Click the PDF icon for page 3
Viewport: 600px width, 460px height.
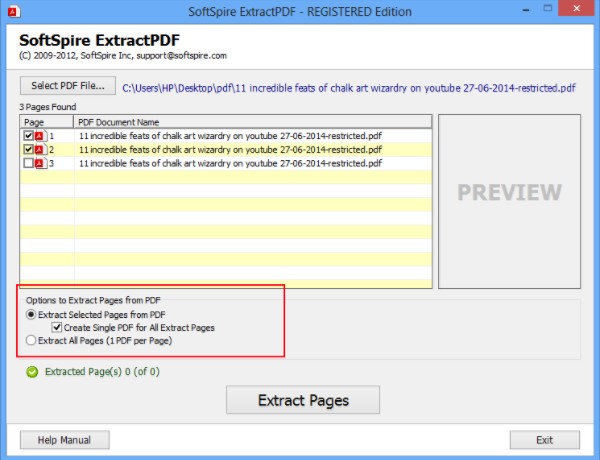click(x=41, y=163)
